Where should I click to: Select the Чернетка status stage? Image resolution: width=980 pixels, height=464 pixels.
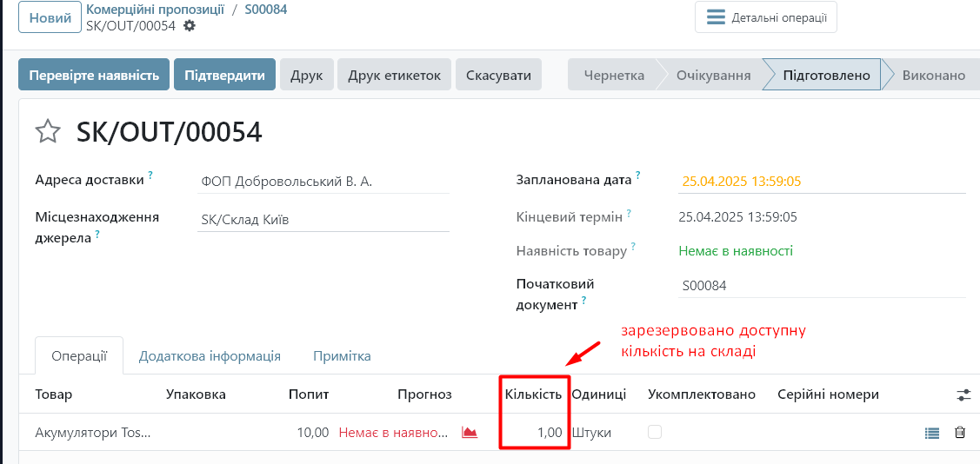pyautogui.click(x=614, y=75)
